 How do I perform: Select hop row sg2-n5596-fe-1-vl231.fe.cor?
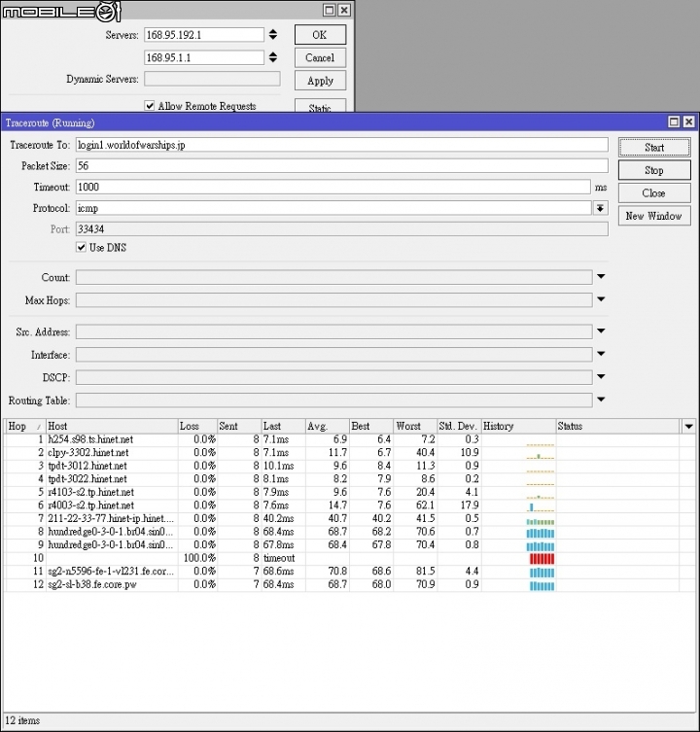tap(350, 572)
